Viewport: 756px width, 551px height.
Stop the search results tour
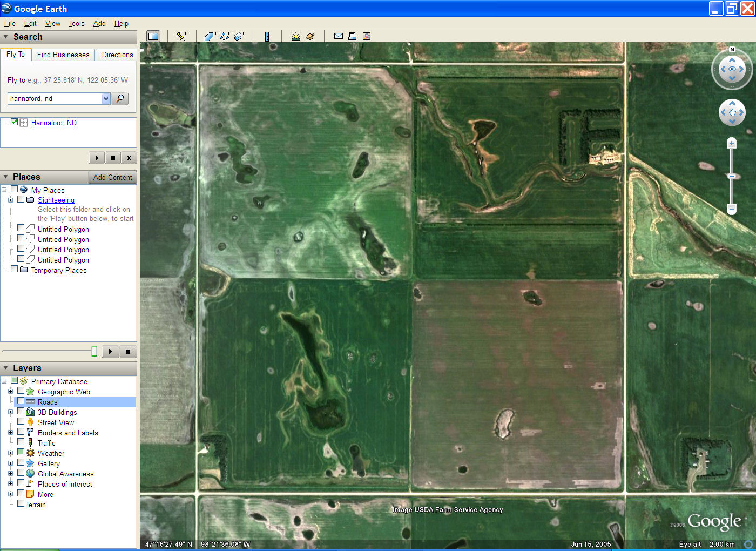pyautogui.click(x=112, y=158)
